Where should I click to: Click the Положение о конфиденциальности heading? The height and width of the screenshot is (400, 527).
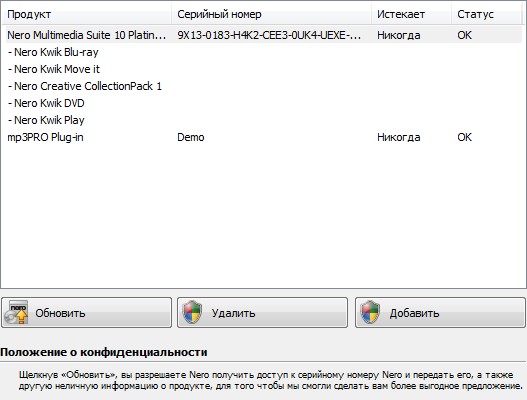click(104, 352)
